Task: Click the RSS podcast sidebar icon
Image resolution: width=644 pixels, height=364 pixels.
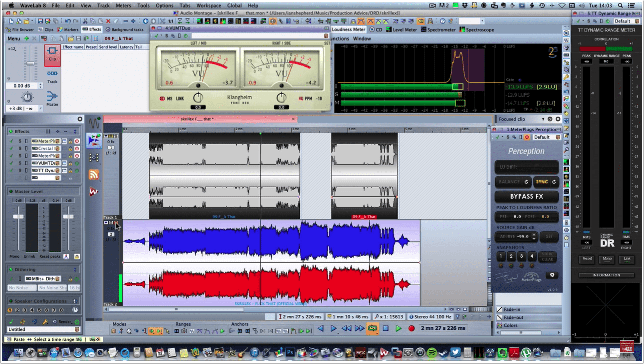Action: click(x=94, y=174)
